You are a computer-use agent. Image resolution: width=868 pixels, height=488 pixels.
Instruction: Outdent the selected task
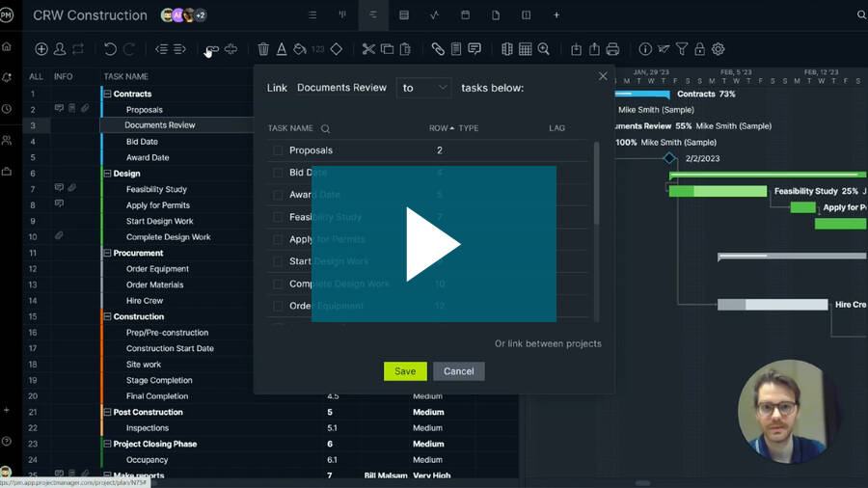point(161,49)
